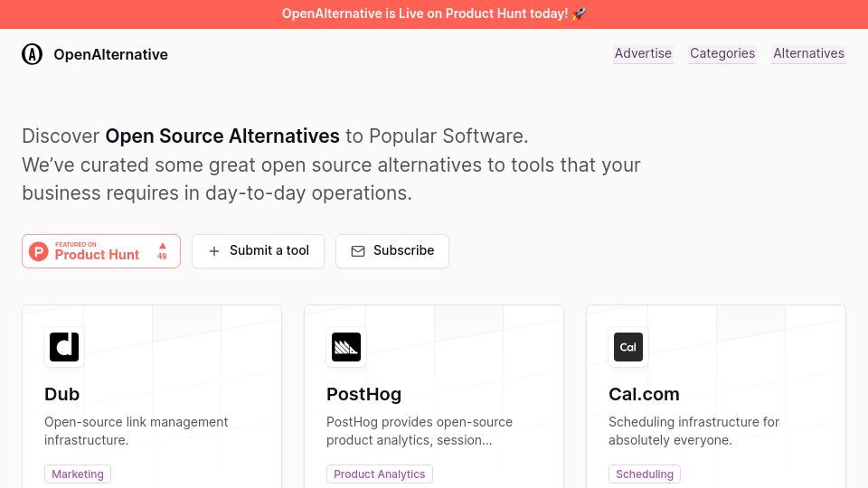The image size is (868, 488).
Task: Open the Alternatives nav link
Action: coord(808,53)
